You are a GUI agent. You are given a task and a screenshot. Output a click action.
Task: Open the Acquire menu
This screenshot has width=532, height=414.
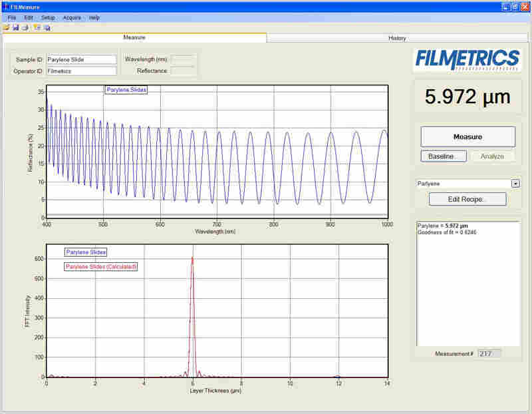tap(72, 17)
